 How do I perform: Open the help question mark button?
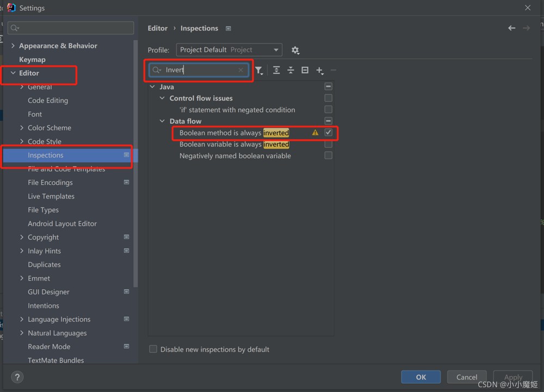(17, 377)
